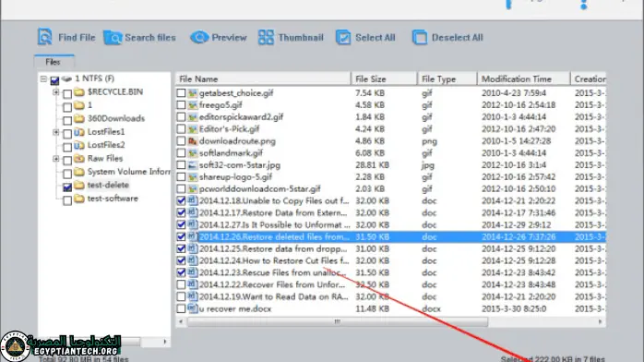Click the Deselect All button label
This screenshot has width=644, height=362.
point(457,37)
